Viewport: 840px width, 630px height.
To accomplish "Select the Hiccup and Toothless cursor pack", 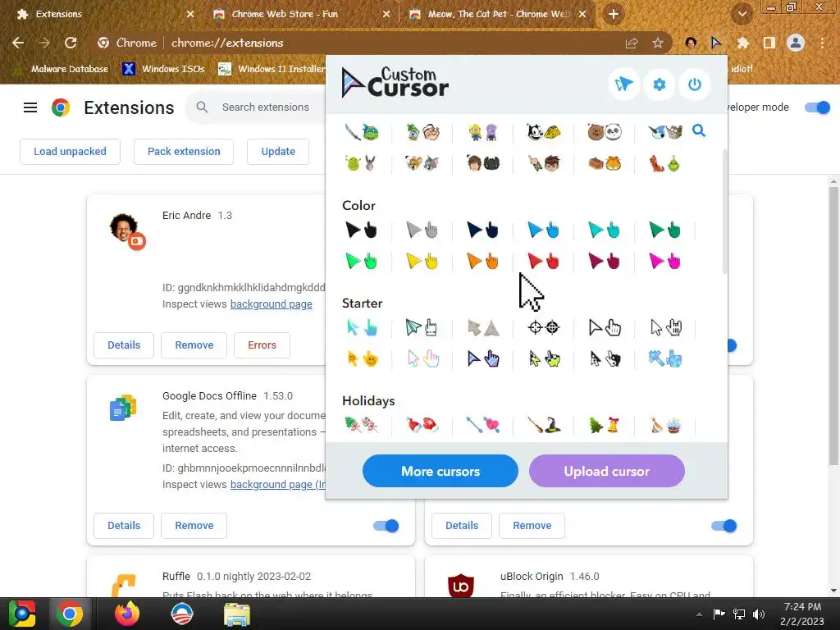I will click(483, 163).
